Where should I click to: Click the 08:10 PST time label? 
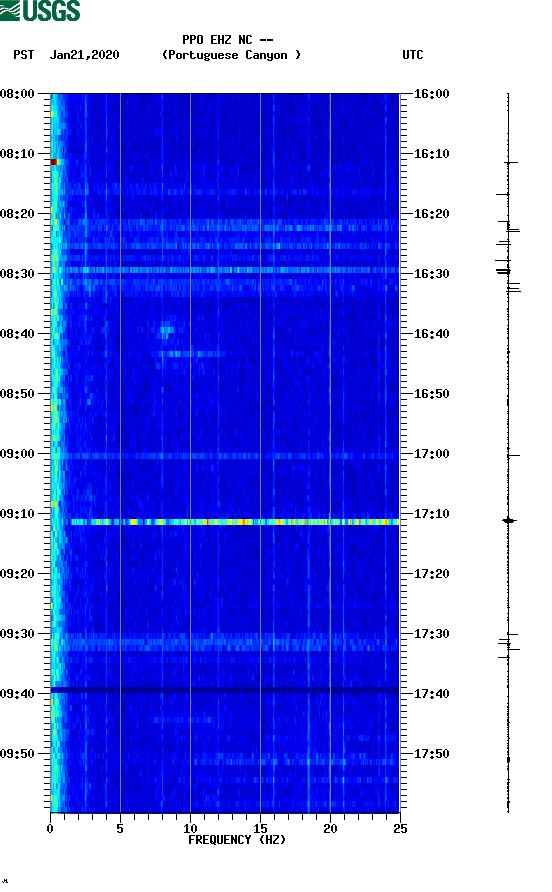(x=18, y=154)
